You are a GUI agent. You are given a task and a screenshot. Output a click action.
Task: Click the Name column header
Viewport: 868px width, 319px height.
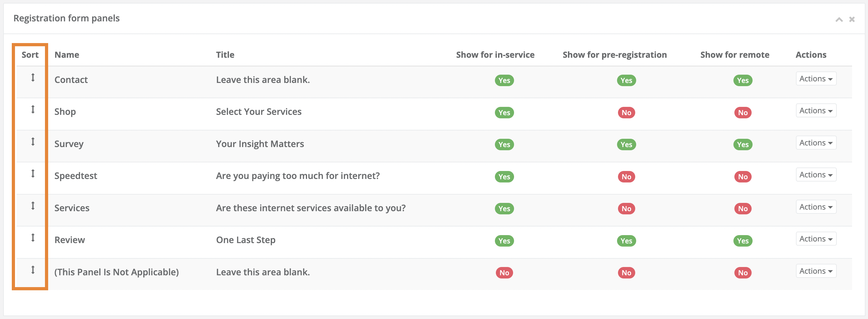[67, 55]
